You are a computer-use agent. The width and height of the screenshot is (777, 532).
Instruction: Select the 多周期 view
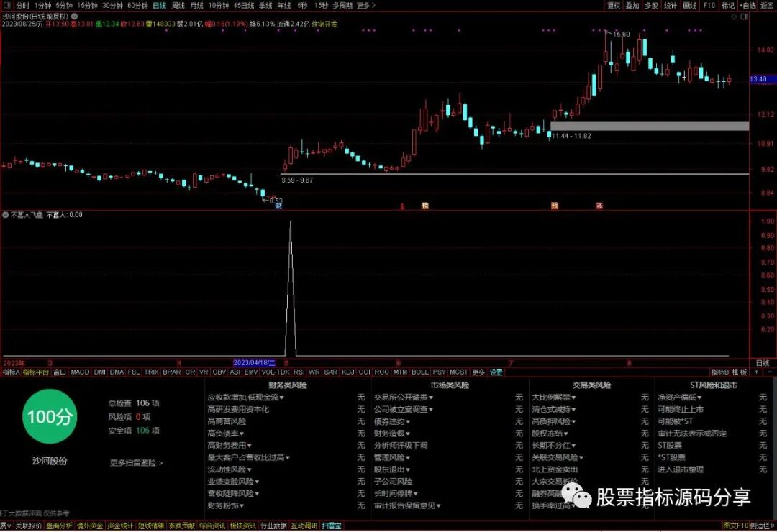click(x=342, y=6)
